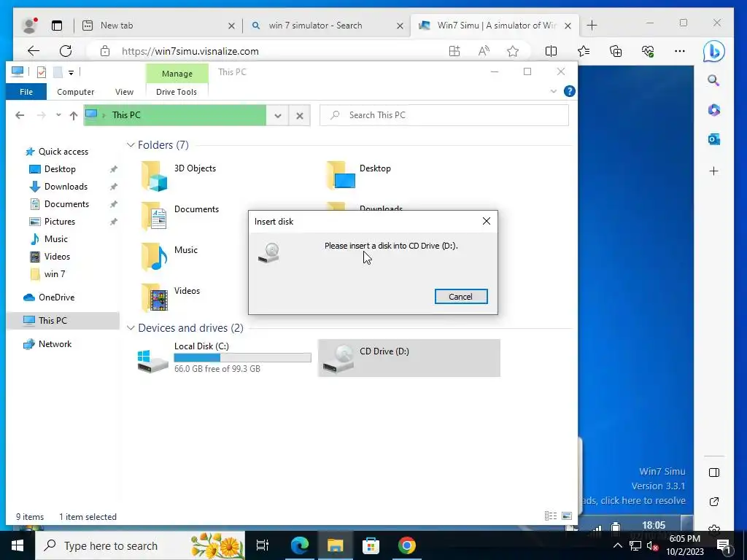Select Desktop in Quick access

tap(60, 169)
